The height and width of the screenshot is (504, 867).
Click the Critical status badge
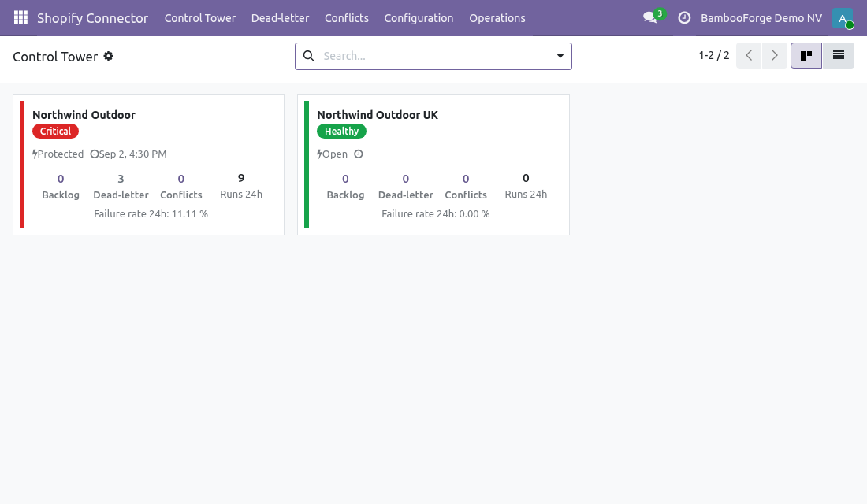[x=55, y=131]
